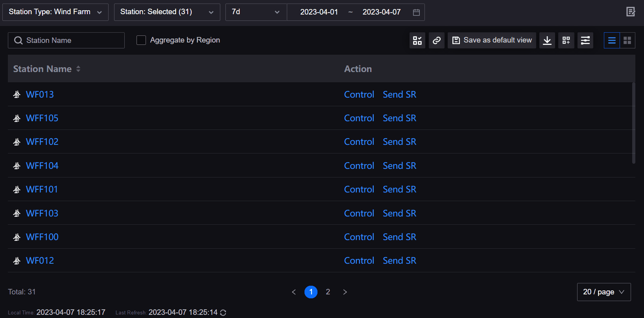The height and width of the screenshot is (318, 644).
Task: Focus the Station Name search field
Action: point(71,40)
